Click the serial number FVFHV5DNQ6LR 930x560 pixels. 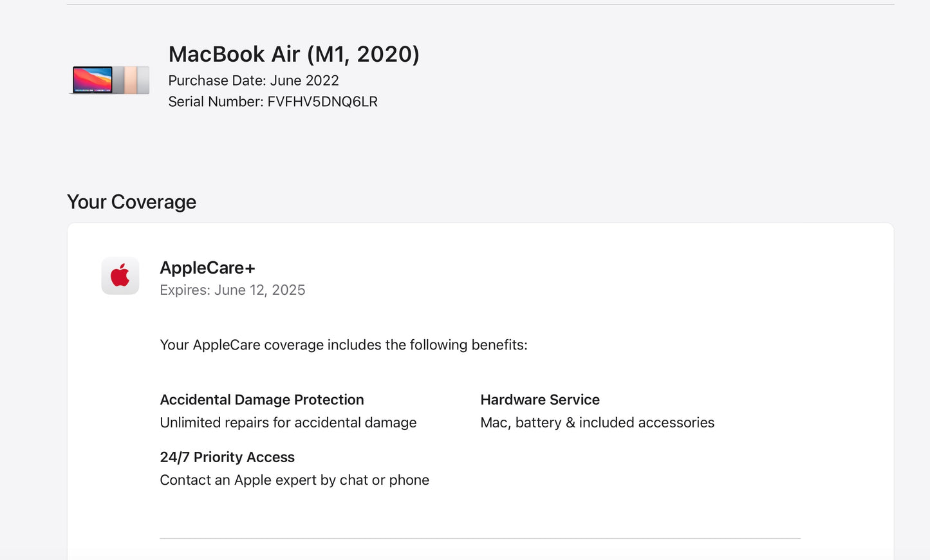322,102
